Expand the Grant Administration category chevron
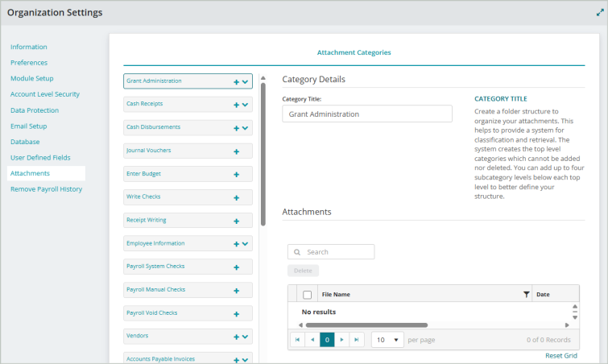Image resolution: width=608 pixels, height=364 pixels. (x=245, y=82)
